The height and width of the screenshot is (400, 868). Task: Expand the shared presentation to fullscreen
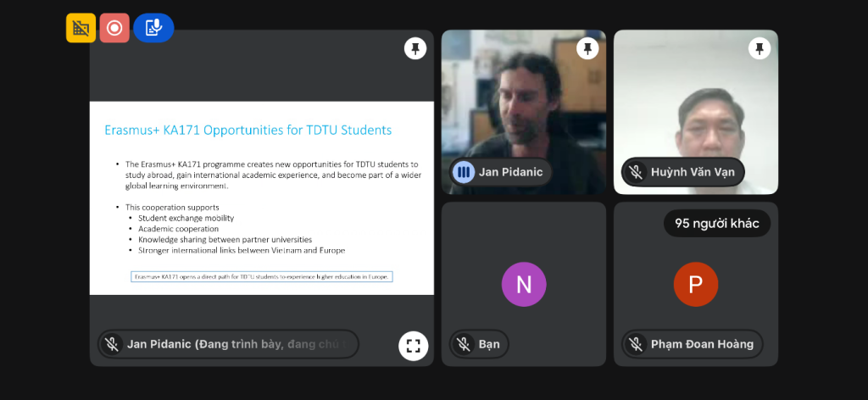413,345
